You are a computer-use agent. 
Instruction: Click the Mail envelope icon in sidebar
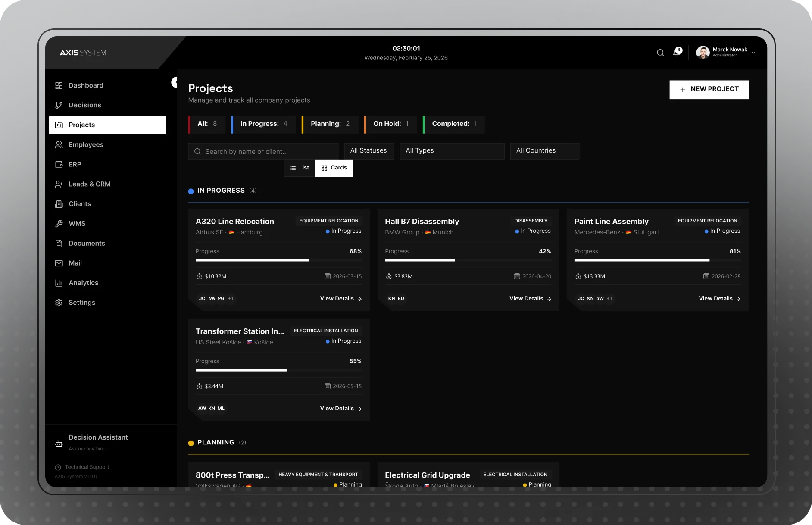coord(59,263)
